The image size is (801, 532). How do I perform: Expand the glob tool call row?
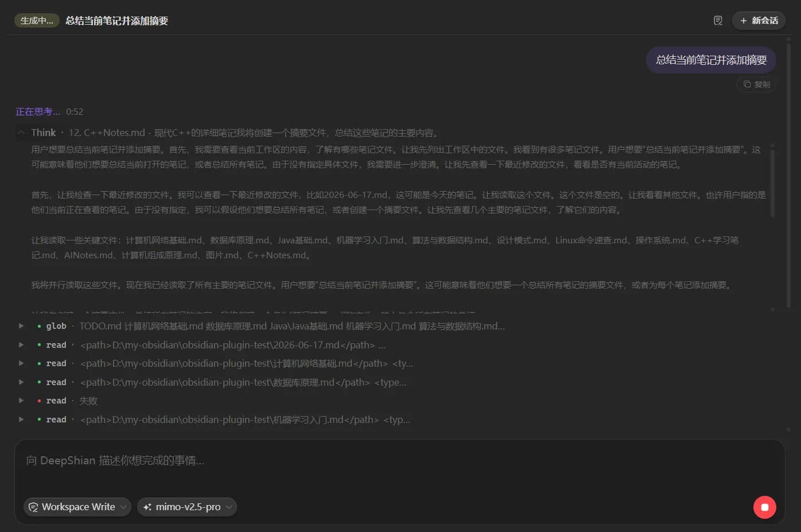(21, 326)
